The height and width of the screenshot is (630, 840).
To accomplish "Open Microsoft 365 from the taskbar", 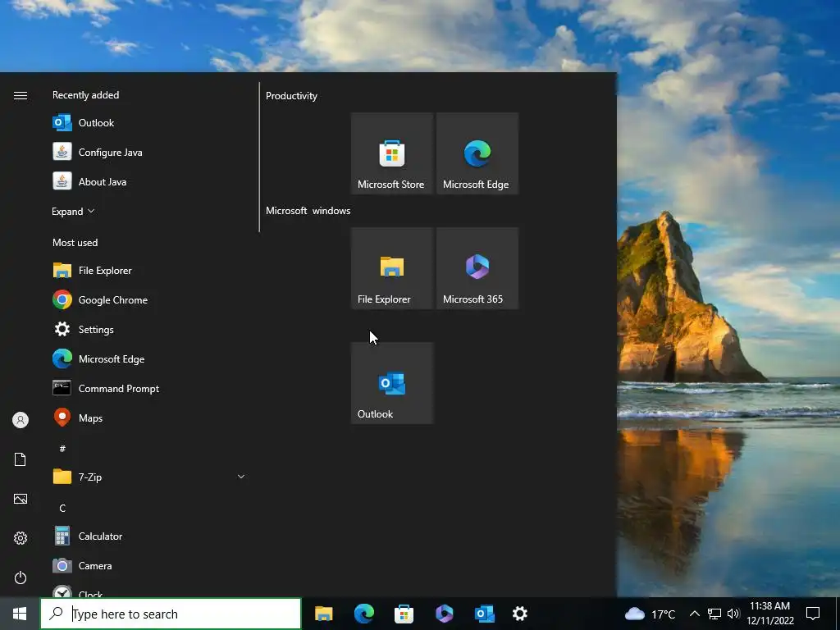I will pos(444,614).
